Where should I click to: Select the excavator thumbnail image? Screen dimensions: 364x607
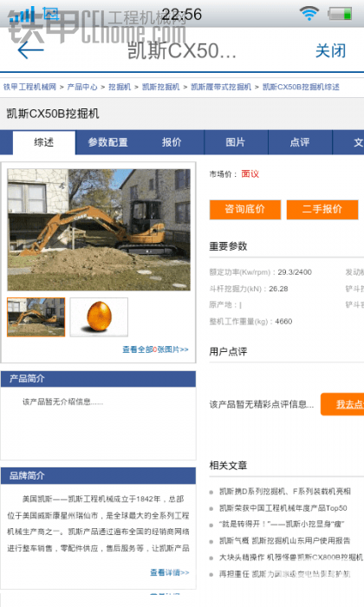click(36, 317)
